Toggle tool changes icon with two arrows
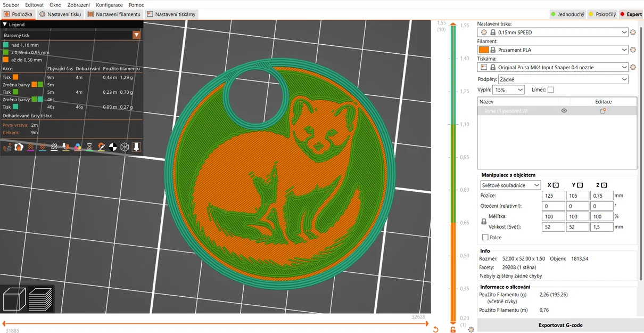The width and height of the screenshot is (644, 333). pos(66,147)
